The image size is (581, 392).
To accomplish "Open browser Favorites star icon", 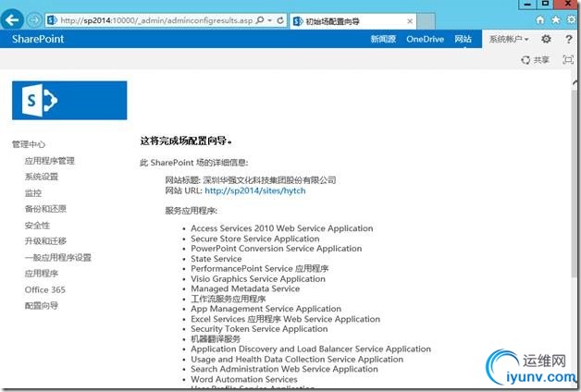I will pos(556,20).
